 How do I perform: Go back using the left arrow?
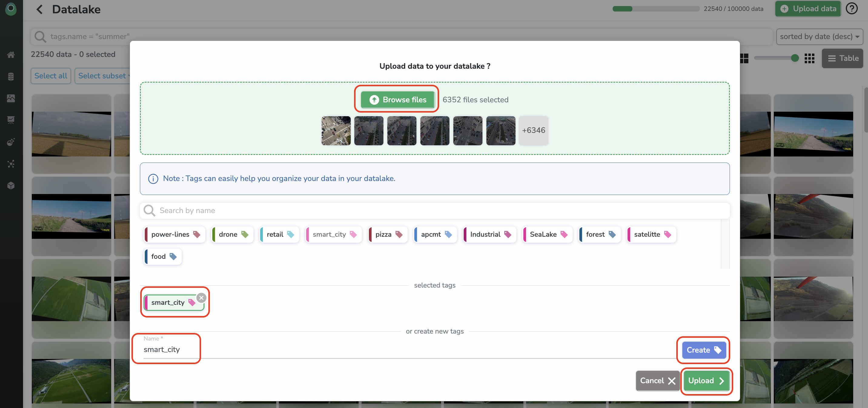[x=40, y=9]
